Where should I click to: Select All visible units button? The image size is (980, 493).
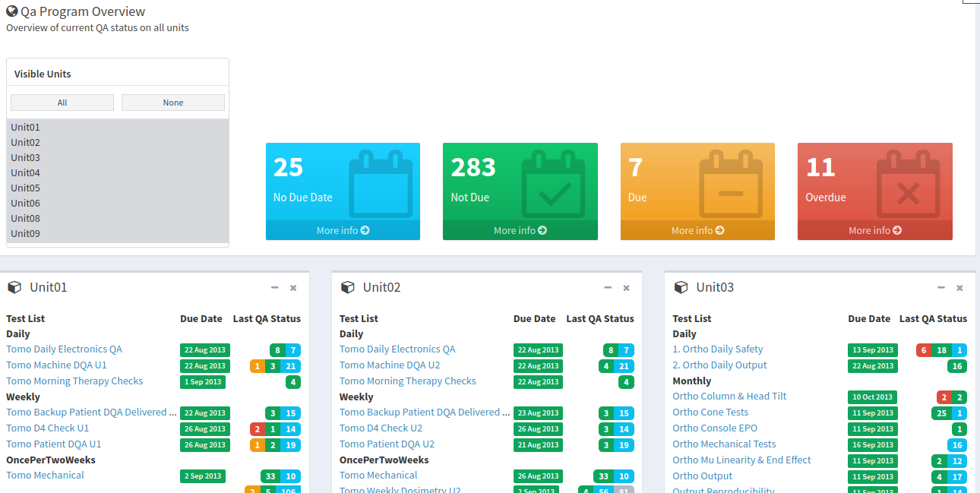(62, 103)
